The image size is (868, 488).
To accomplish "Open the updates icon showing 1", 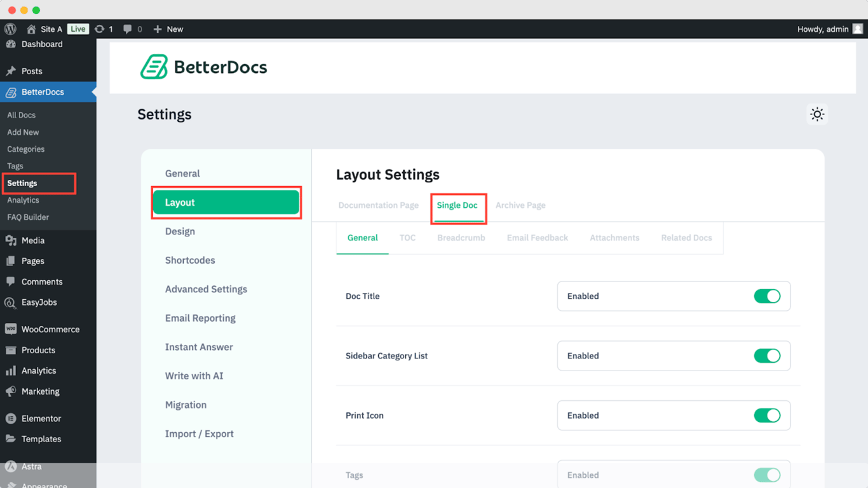I will click(100, 29).
